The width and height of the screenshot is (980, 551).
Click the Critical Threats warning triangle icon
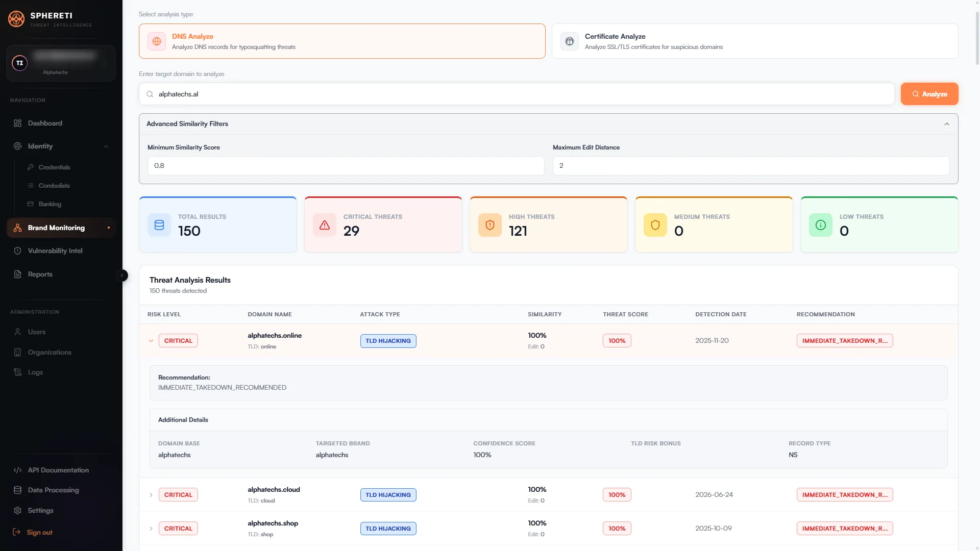[x=325, y=225]
